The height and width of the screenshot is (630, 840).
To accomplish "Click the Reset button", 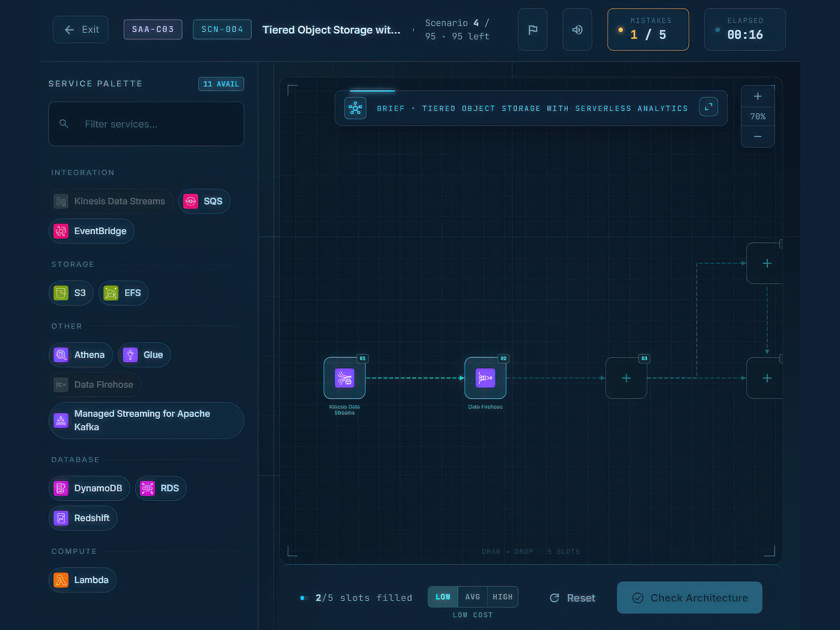I will click(573, 598).
